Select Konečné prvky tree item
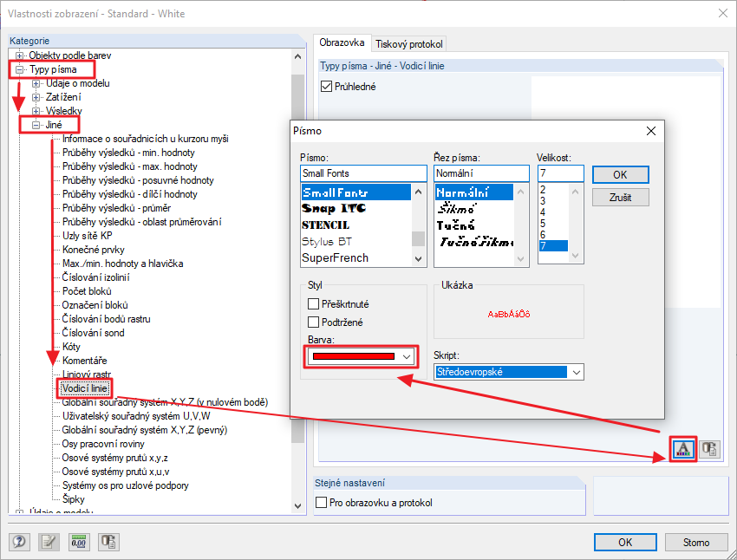Viewport: 737px width, 560px height. pyautogui.click(x=93, y=250)
